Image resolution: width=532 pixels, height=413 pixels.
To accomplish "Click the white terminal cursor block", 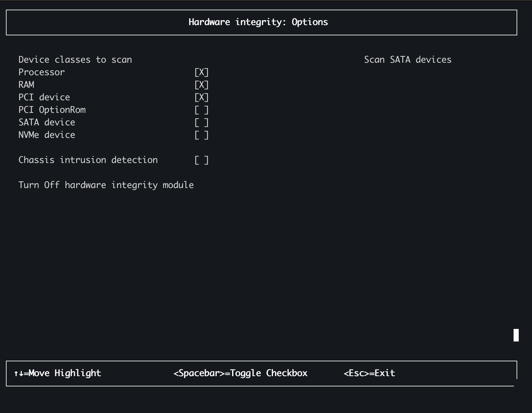I will (516, 335).
